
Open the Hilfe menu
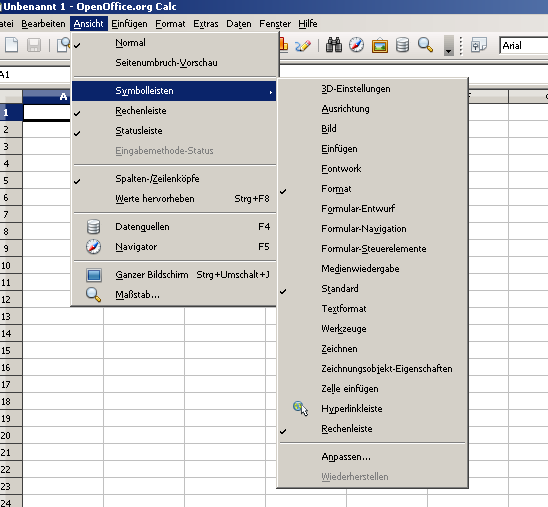tap(308, 24)
